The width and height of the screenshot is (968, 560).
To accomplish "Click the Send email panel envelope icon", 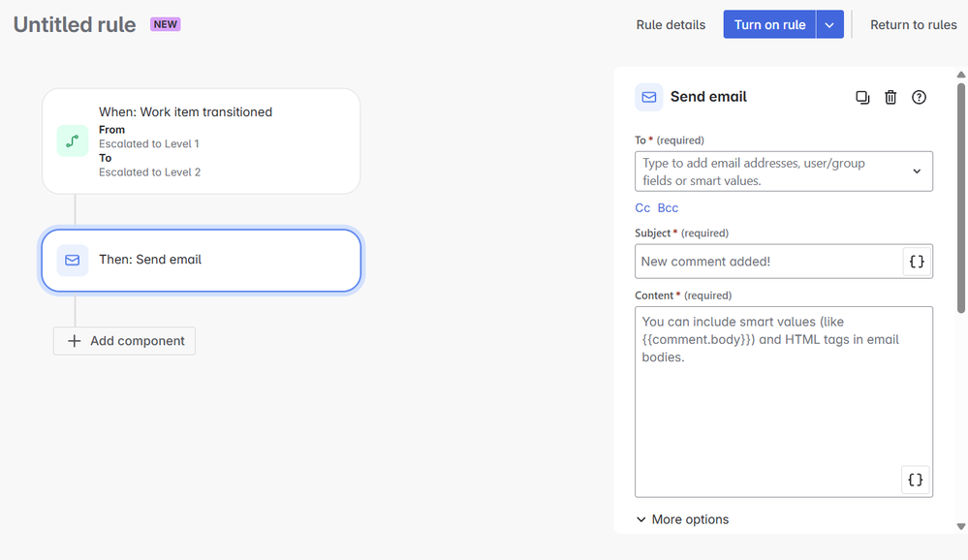I will coord(649,97).
